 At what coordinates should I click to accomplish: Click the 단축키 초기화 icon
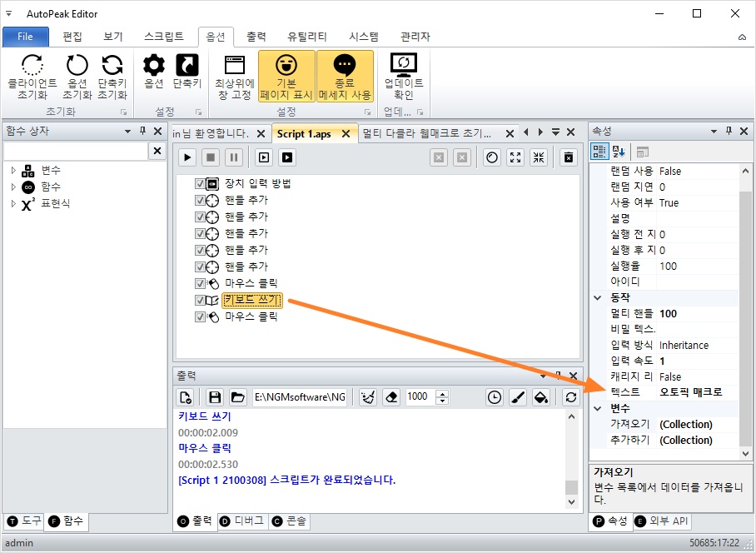click(112, 65)
